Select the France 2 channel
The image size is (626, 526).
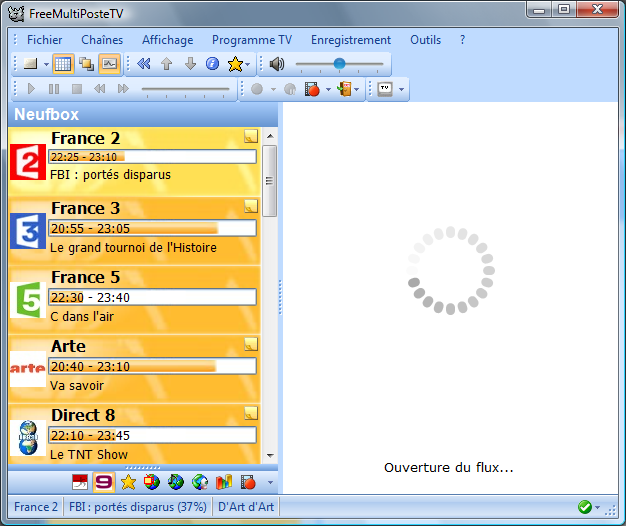135,162
